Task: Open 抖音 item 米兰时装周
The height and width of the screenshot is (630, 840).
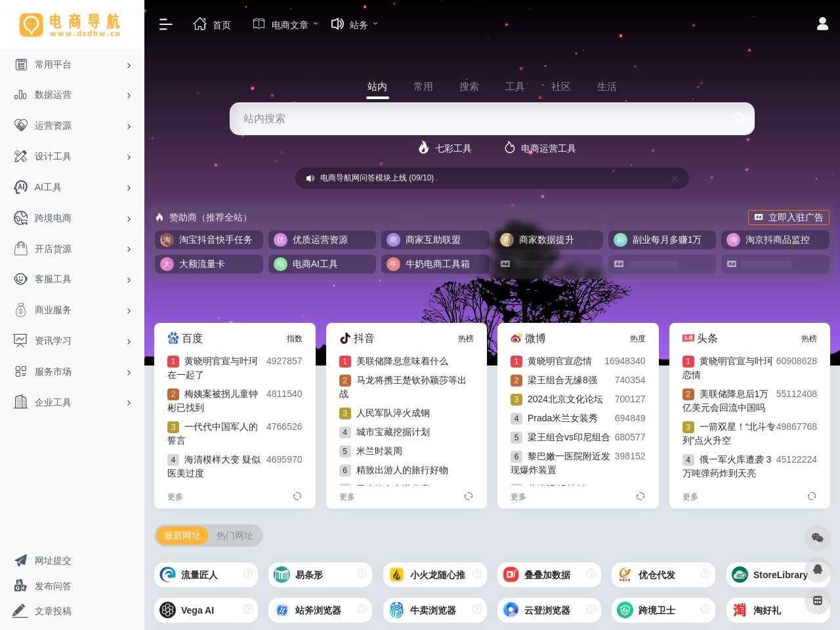Action: (x=379, y=451)
